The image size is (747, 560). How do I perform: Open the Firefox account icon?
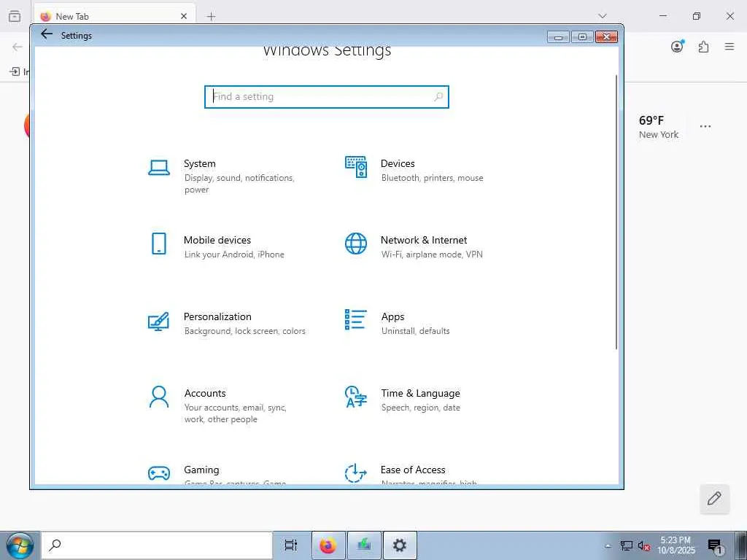click(677, 46)
